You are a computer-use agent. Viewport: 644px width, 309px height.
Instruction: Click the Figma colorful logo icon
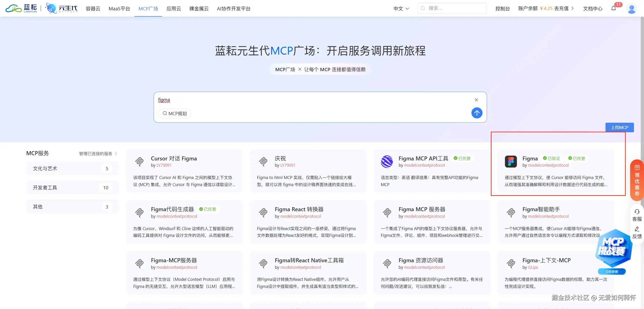[x=511, y=161]
